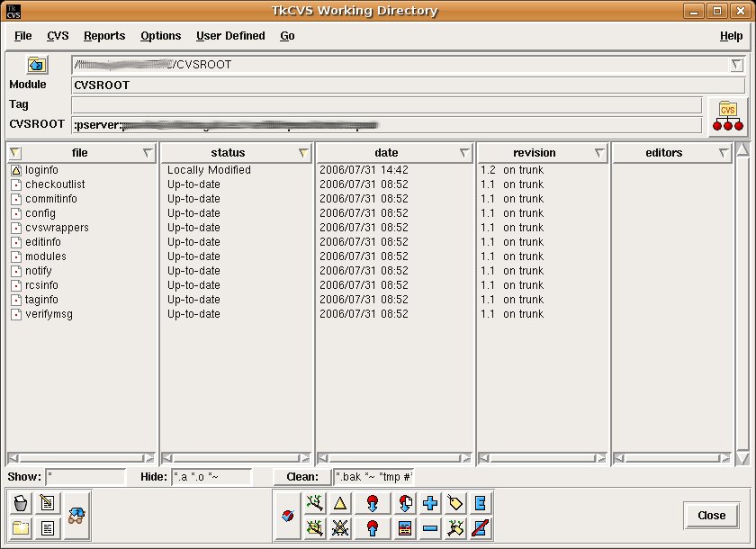
Task: Click into the Show filter field
Action: pos(85,477)
